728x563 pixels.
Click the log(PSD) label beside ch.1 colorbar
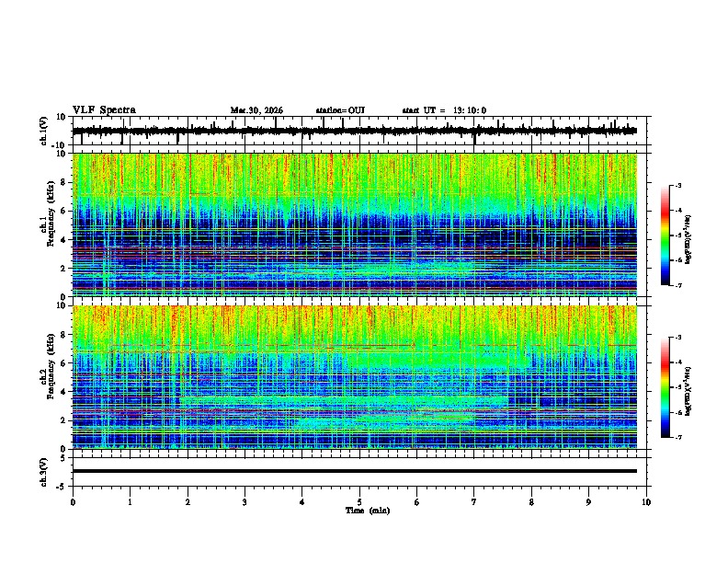click(688, 239)
